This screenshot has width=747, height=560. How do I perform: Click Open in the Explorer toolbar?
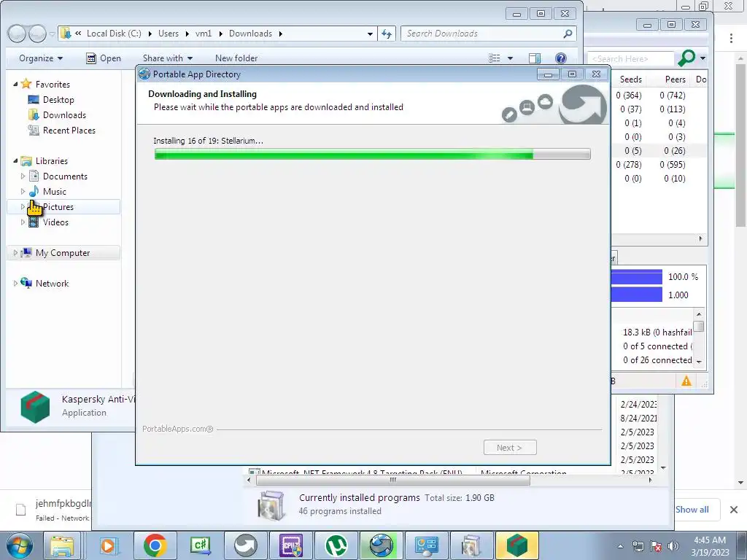point(104,58)
